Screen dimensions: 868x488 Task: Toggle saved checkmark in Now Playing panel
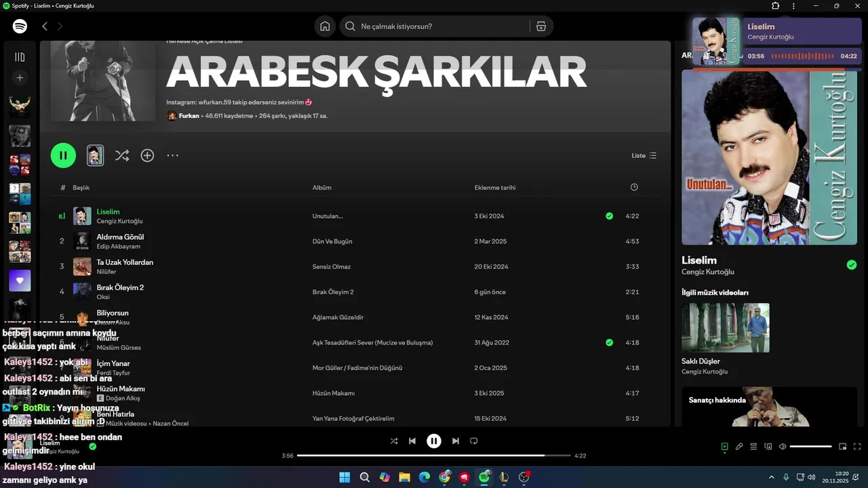pos(852,265)
